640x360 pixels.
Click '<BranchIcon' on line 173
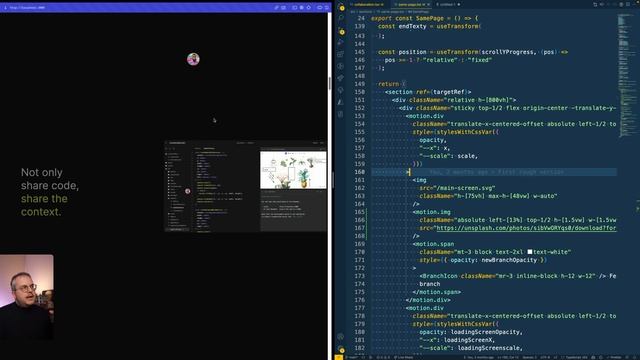pyautogui.click(x=438, y=276)
